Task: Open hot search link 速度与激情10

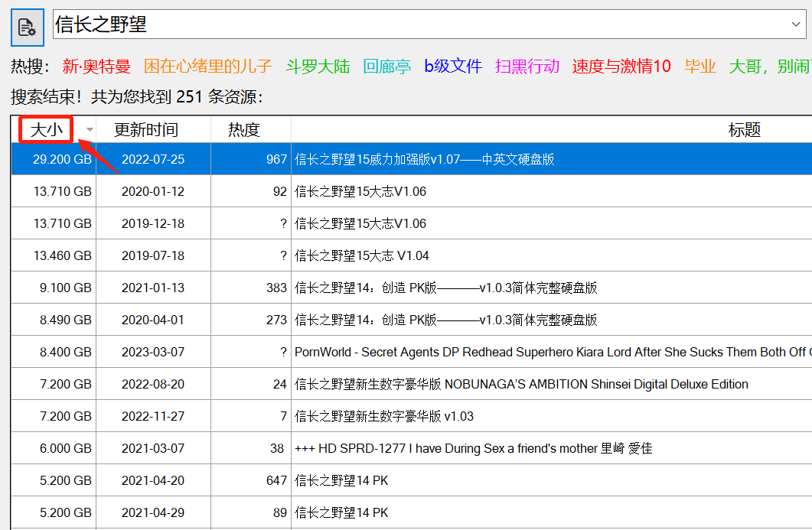Action: click(x=621, y=67)
